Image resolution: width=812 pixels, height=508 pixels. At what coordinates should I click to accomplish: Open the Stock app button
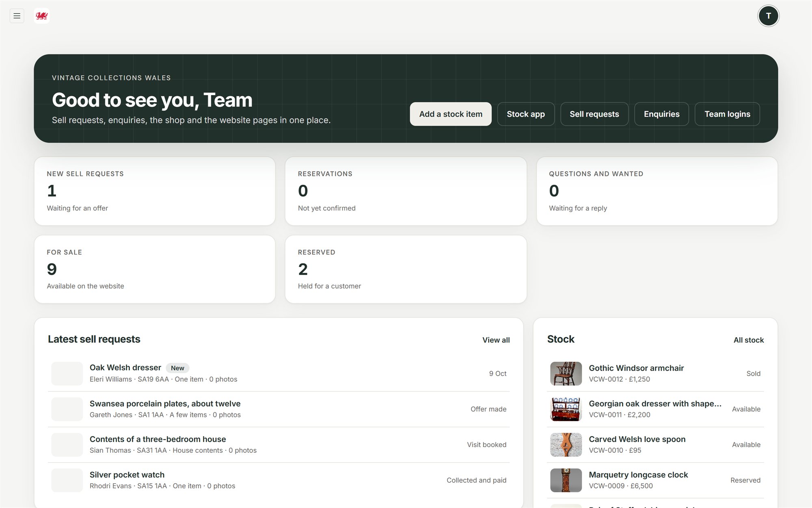point(526,114)
